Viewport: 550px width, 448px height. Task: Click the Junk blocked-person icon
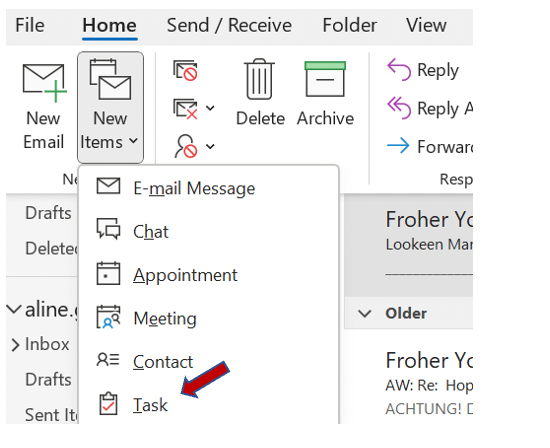(186, 146)
